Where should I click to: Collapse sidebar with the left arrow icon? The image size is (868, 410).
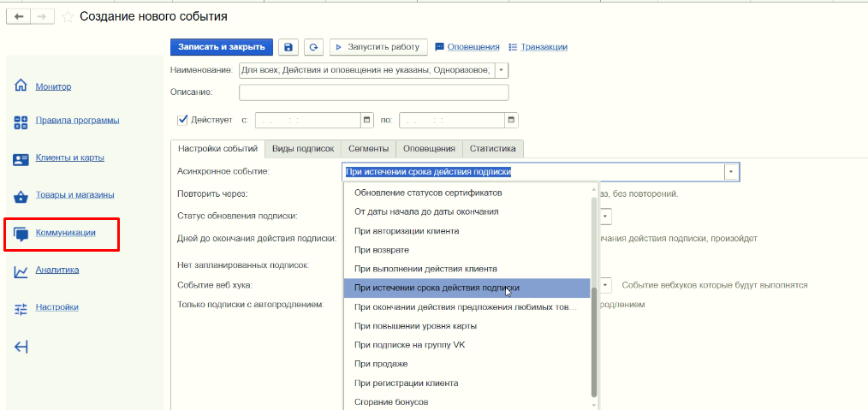tap(21, 347)
